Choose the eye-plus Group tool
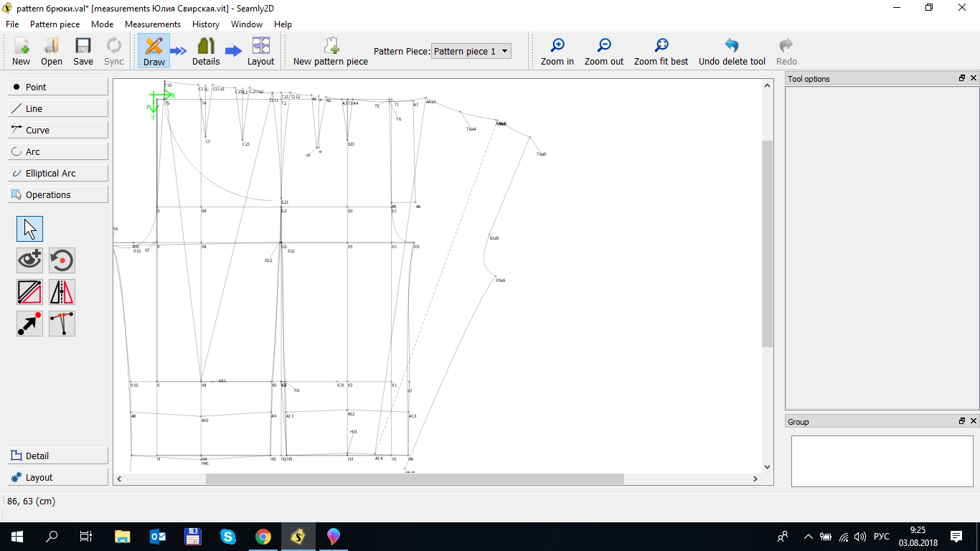Viewport: 980px width, 551px height. point(29,260)
